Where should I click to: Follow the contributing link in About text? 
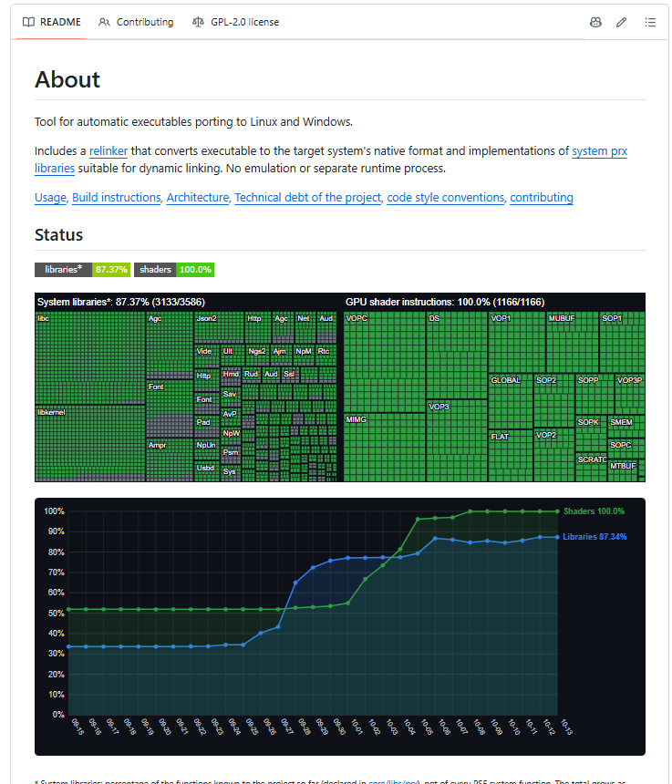click(542, 198)
